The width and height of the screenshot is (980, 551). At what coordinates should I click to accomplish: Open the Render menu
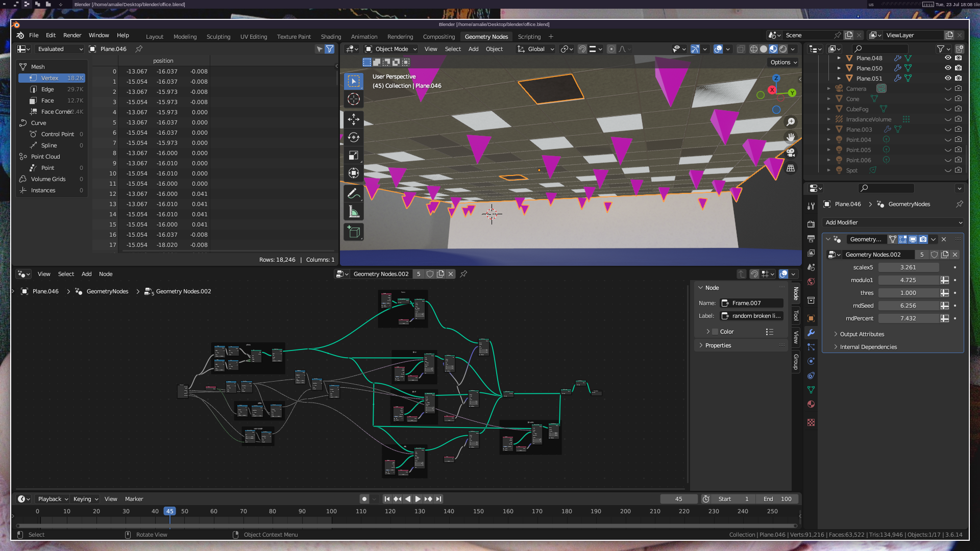72,35
